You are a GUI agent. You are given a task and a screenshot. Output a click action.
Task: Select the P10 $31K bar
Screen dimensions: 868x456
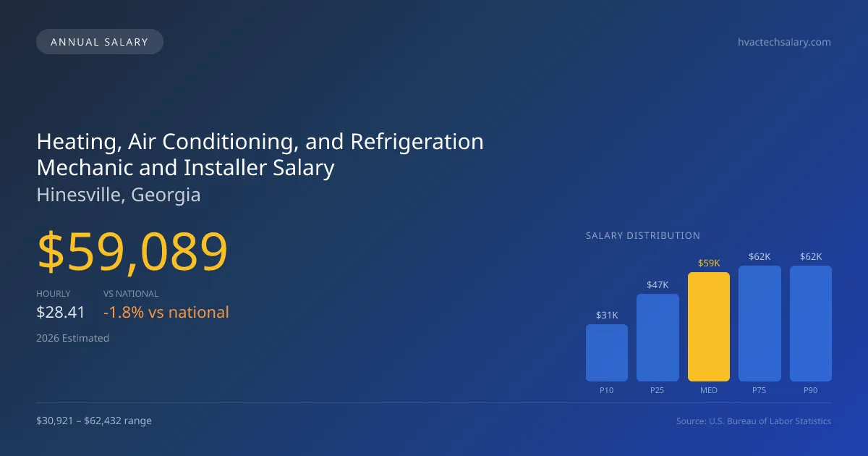(607, 352)
